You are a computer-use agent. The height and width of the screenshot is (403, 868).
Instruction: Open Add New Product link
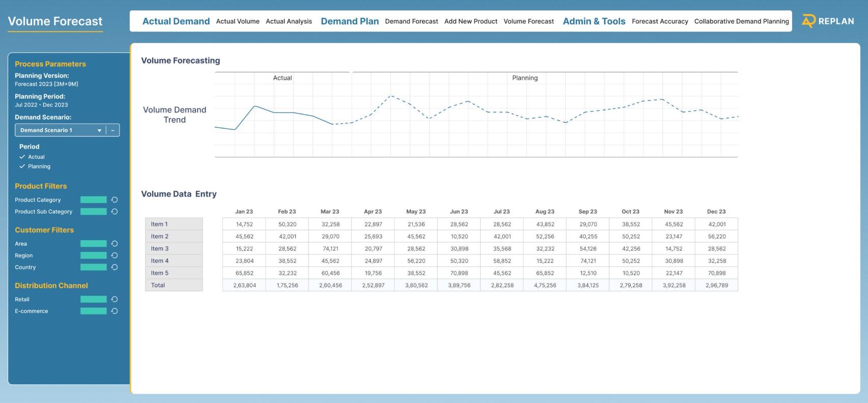pos(470,21)
